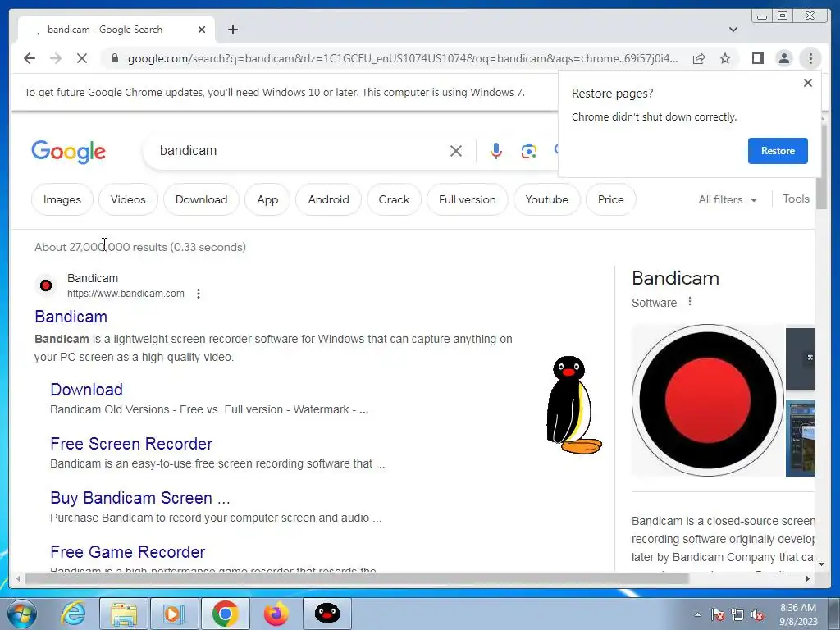
Task: Open Windows Explorer from the taskbar
Action: (123, 614)
